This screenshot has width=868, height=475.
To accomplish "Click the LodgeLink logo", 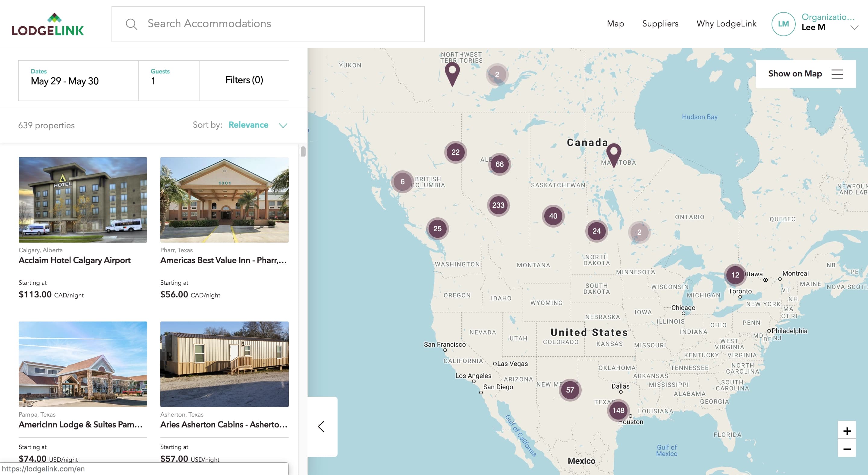I will coord(48,24).
